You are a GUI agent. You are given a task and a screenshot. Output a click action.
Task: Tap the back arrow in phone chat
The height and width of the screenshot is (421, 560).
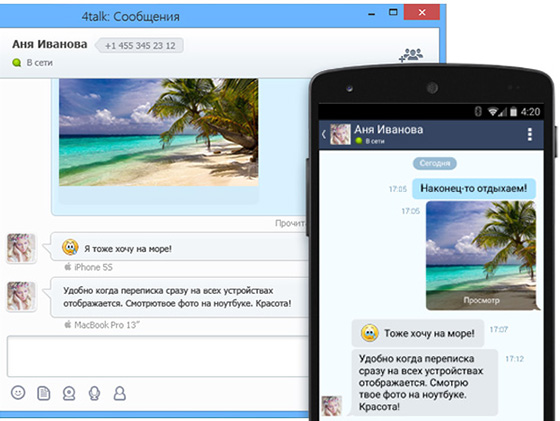tap(324, 135)
